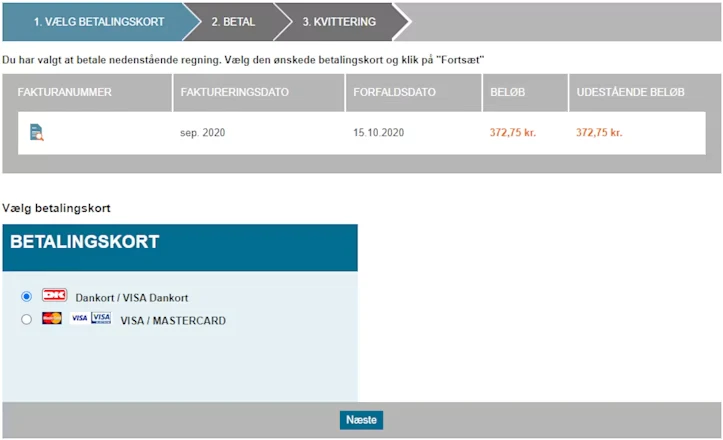Click the Fakturanummer column header
The image size is (723, 440).
tap(65, 92)
